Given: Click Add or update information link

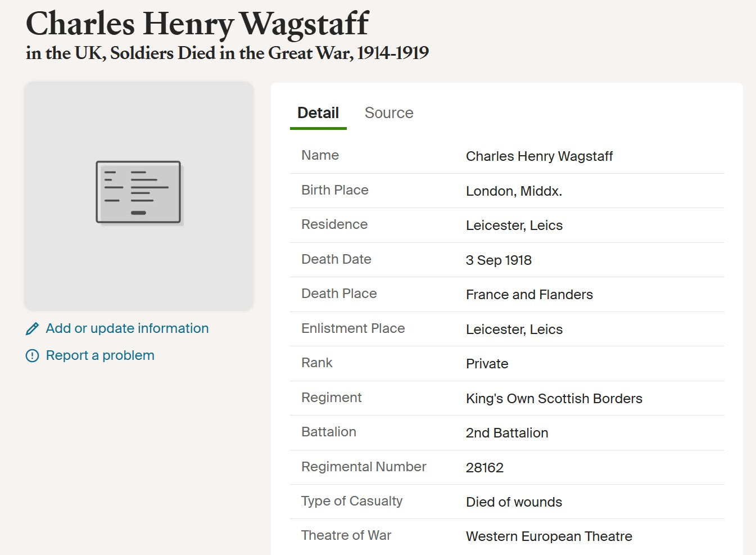Looking at the screenshot, I should point(127,328).
